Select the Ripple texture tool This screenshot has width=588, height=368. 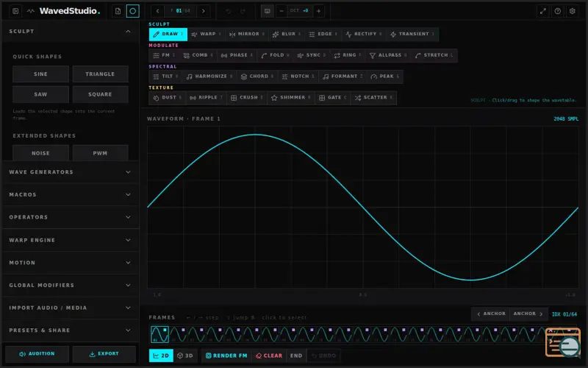[x=206, y=98]
